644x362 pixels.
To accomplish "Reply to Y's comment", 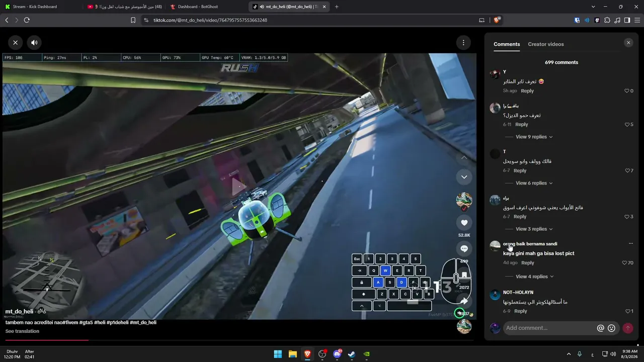I will [x=527, y=91].
